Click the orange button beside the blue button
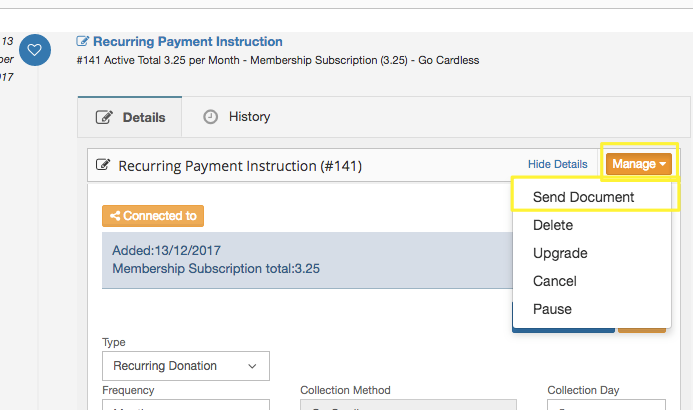693x410 pixels. point(642,325)
